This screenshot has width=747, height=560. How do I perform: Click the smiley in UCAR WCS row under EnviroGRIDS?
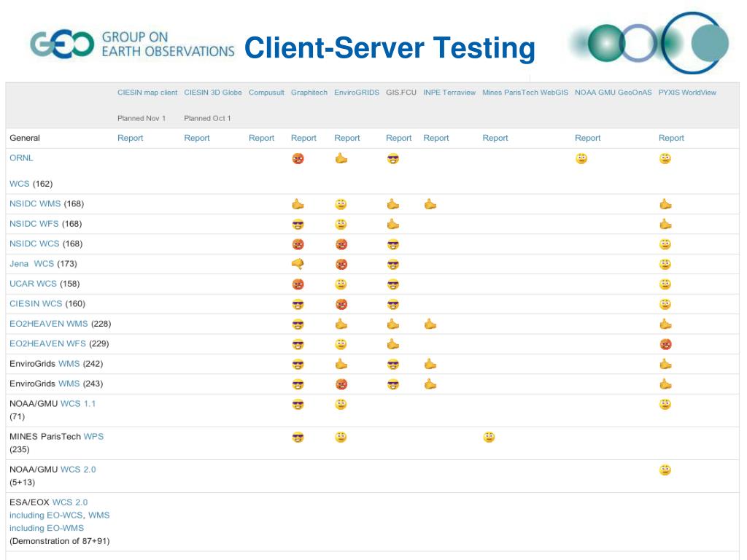pyautogui.click(x=341, y=284)
